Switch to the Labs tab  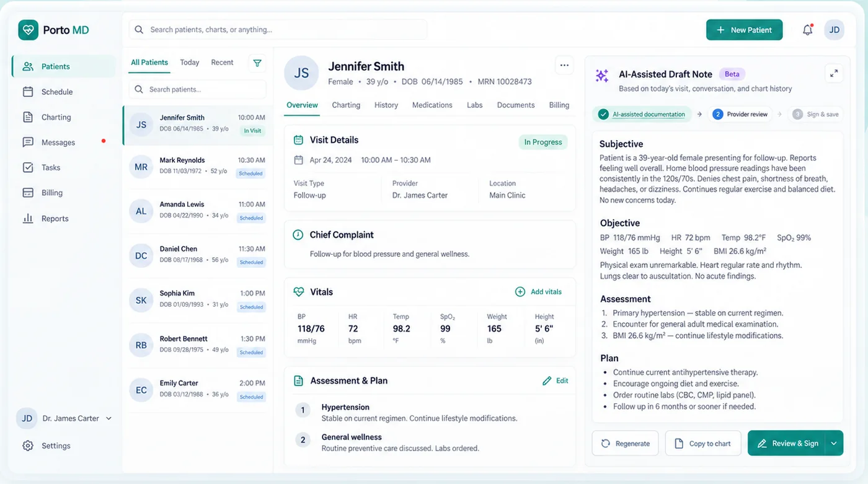pos(475,105)
